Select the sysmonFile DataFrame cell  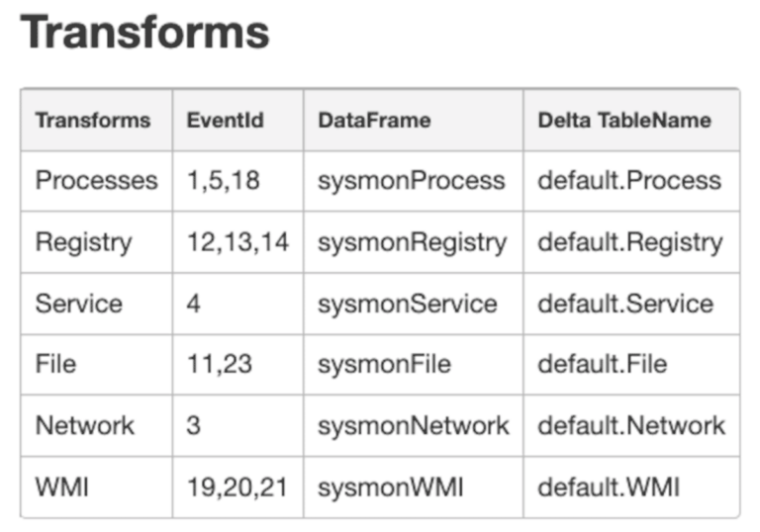pyautogui.click(x=384, y=364)
